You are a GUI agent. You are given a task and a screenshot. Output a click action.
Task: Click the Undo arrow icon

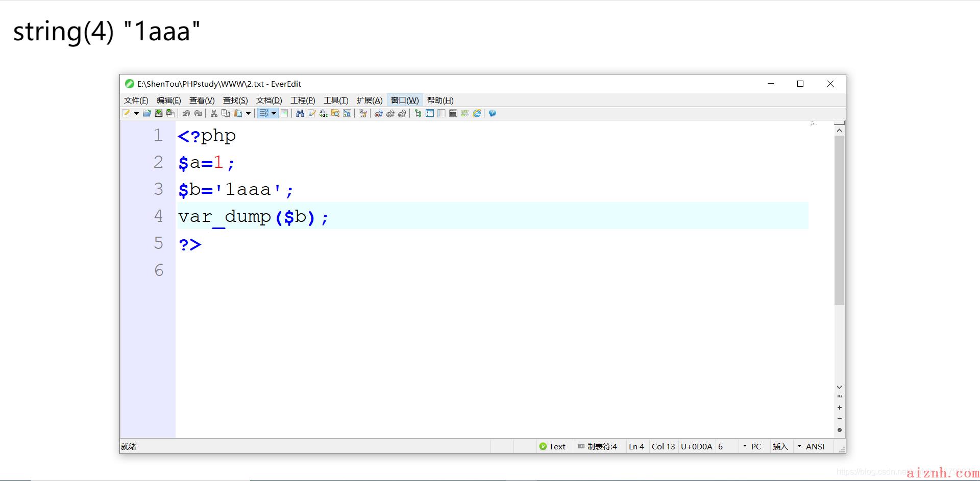[x=186, y=113]
